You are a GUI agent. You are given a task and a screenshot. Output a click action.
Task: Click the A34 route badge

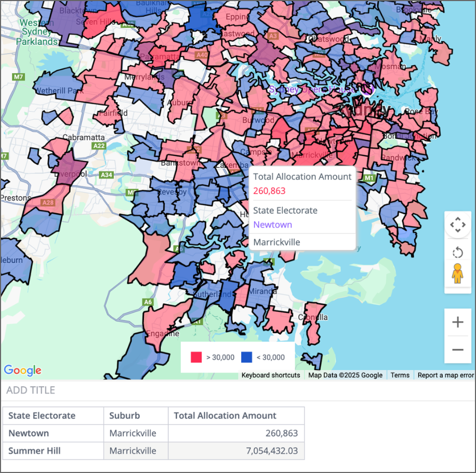tap(107, 175)
